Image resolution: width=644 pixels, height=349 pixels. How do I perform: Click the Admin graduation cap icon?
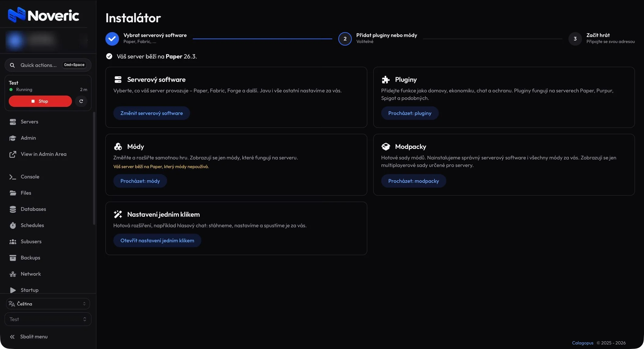click(x=13, y=138)
